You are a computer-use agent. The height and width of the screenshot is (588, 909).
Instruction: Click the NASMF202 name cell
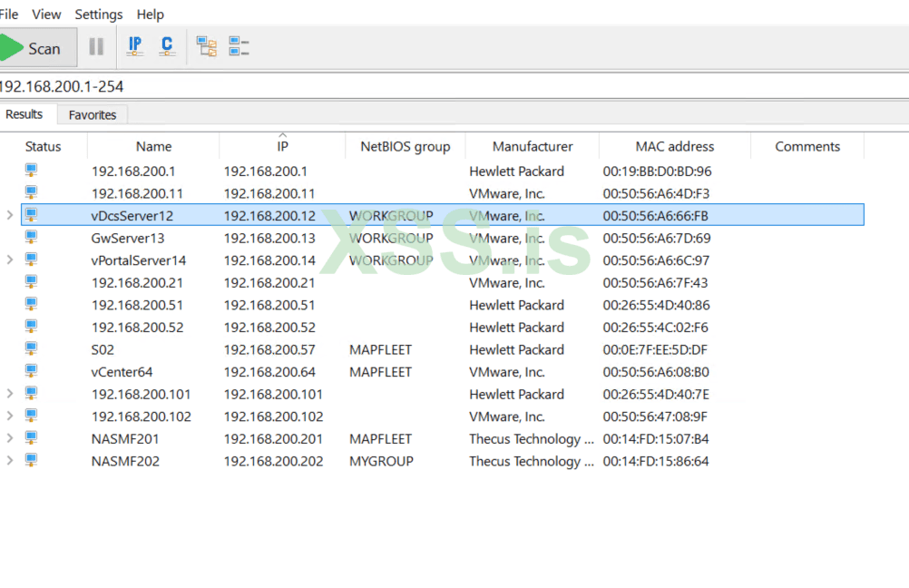pyautogui.click(x=125, y=462)
